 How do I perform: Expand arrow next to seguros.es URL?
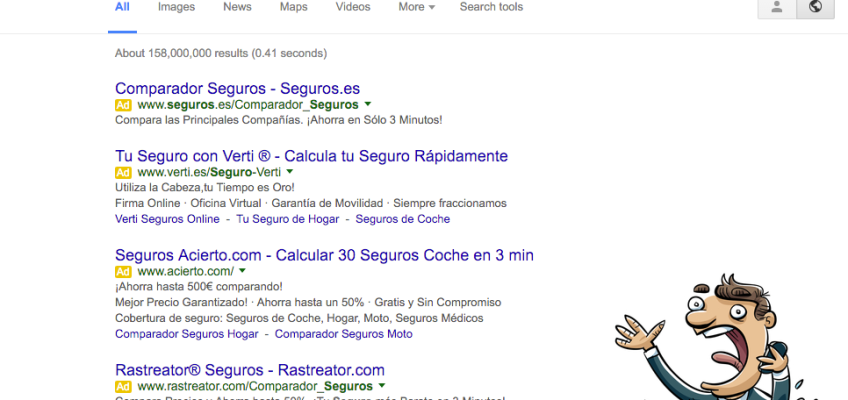pos(368,104)
